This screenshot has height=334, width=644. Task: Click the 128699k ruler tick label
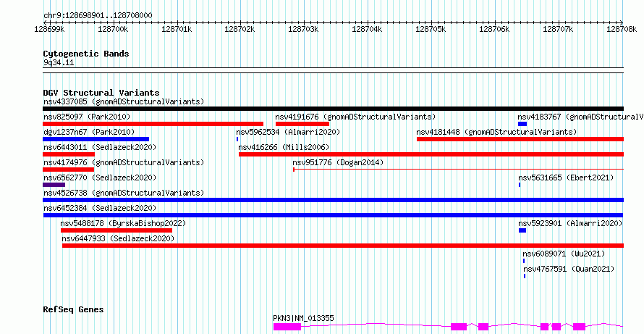coord(49,30)
